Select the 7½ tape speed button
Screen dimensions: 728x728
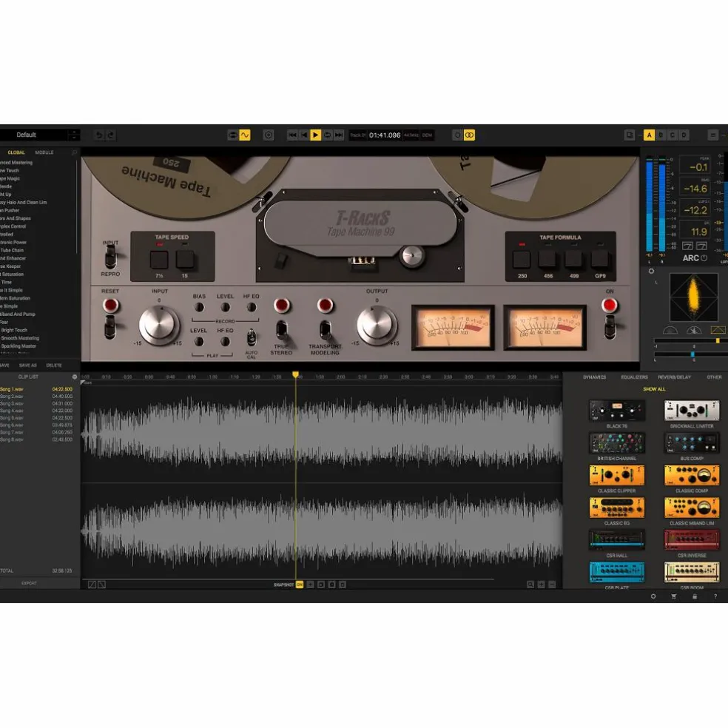159,260
